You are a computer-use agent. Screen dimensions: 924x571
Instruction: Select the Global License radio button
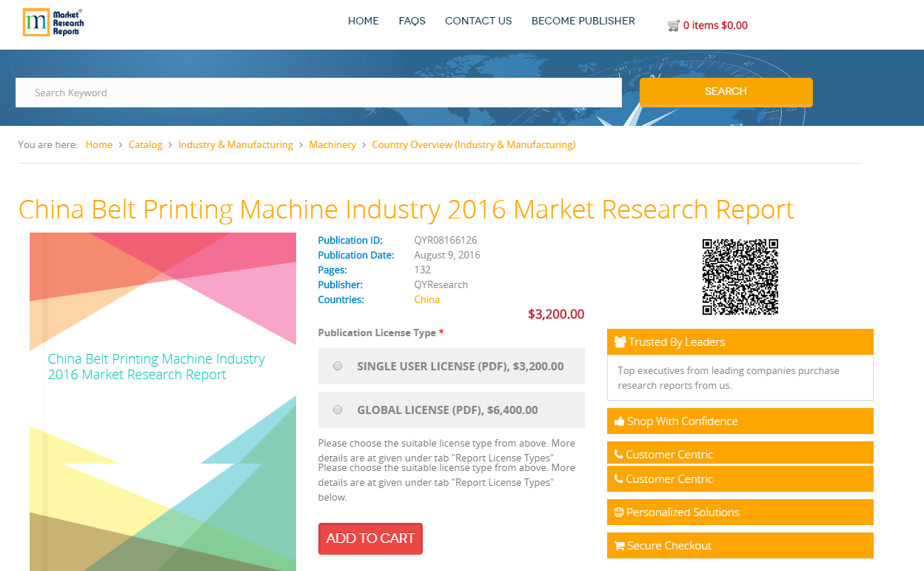click(x=338, y=409)
